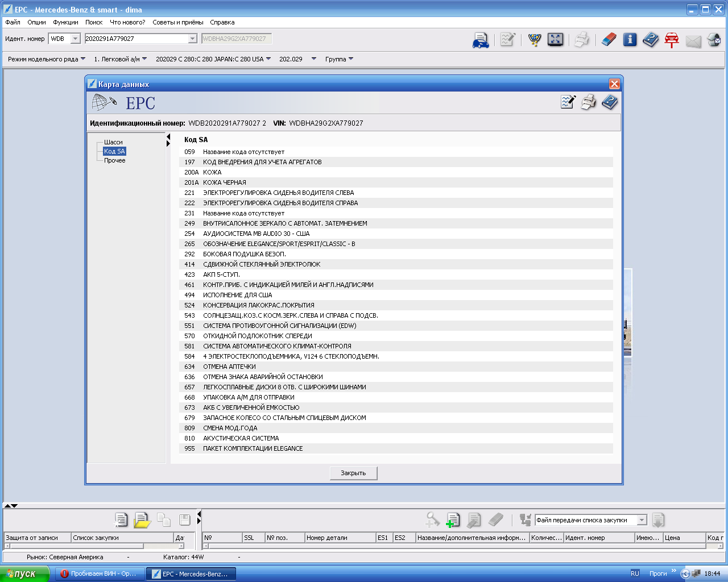Select row 423 АКП 5-СТУП.
Viewport: 728px width, 582px height.
point(396,275)
